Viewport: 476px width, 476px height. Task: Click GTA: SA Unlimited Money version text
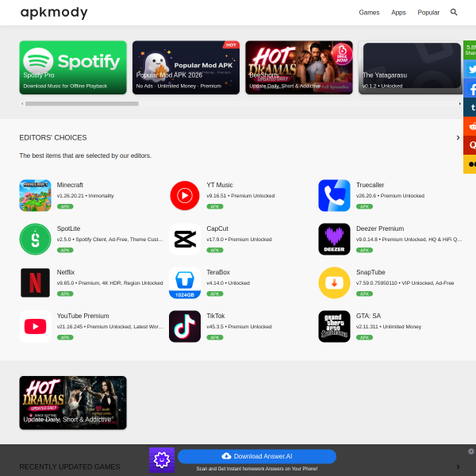389,327
